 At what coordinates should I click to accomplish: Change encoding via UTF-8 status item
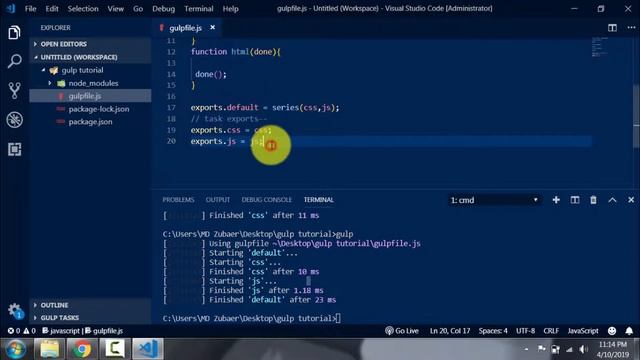click(x=525, y=331)
